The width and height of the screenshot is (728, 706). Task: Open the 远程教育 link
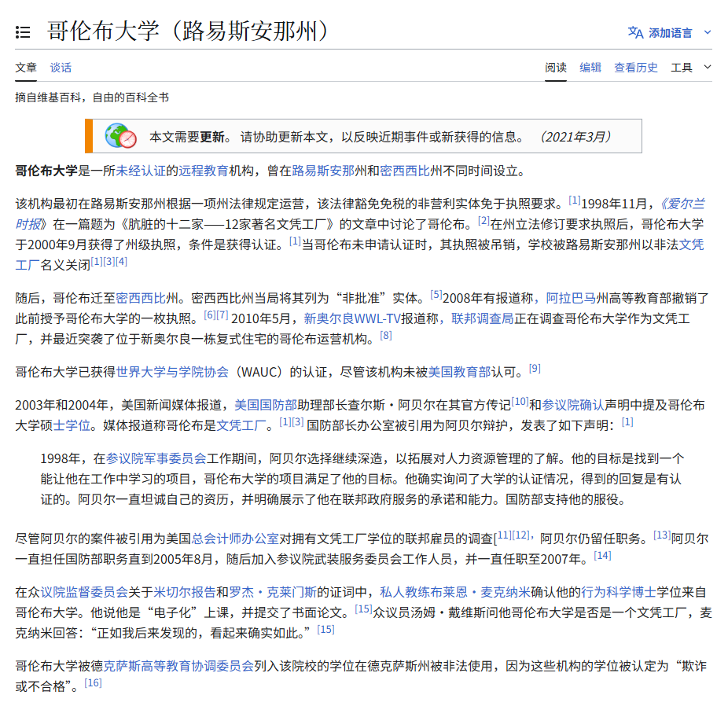point(204,170)
